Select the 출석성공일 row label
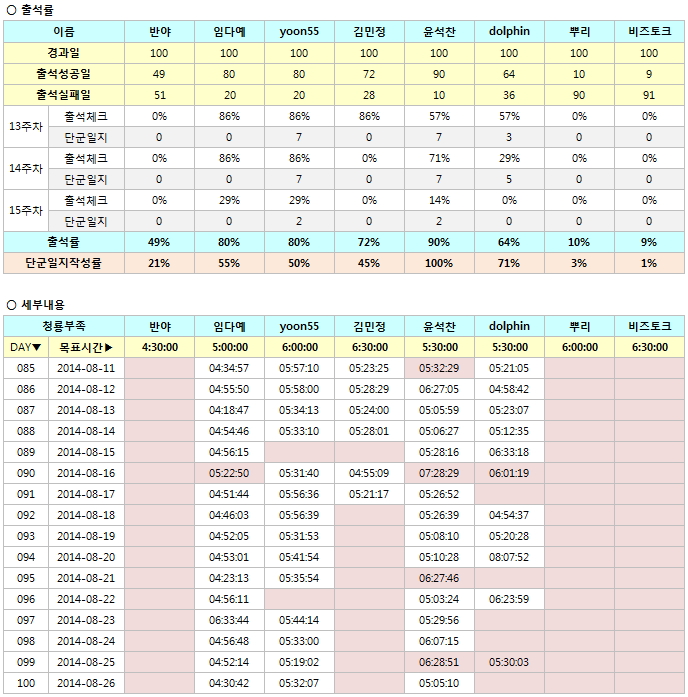The image size is (688, 697). pos(64,74)
